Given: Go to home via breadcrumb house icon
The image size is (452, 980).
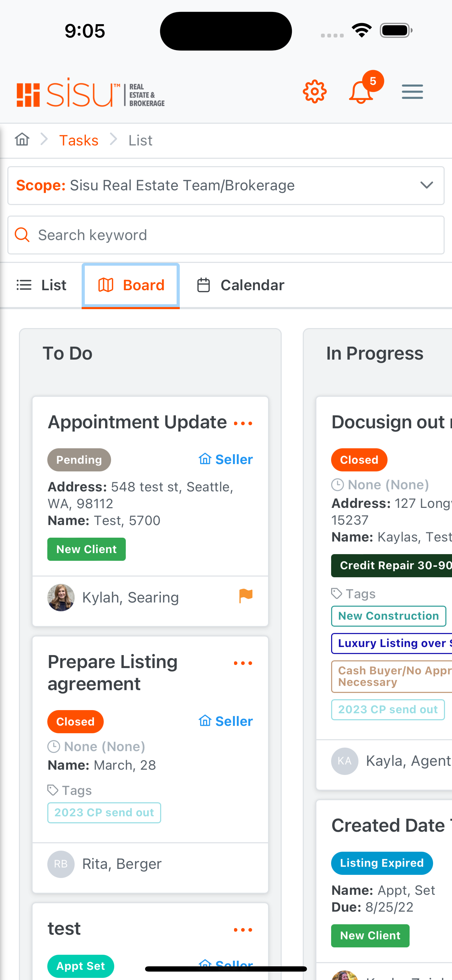Looking at the screenshot, I should (x=22, y=139).
